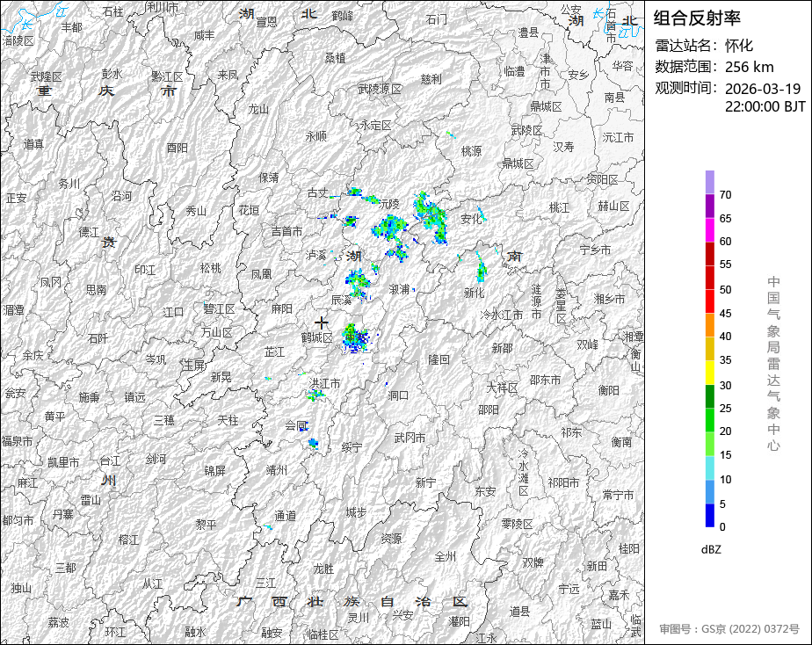This screenshot has height=645, width=812.
Task: Click the 安化 map label
Action: tap(471, 219)
